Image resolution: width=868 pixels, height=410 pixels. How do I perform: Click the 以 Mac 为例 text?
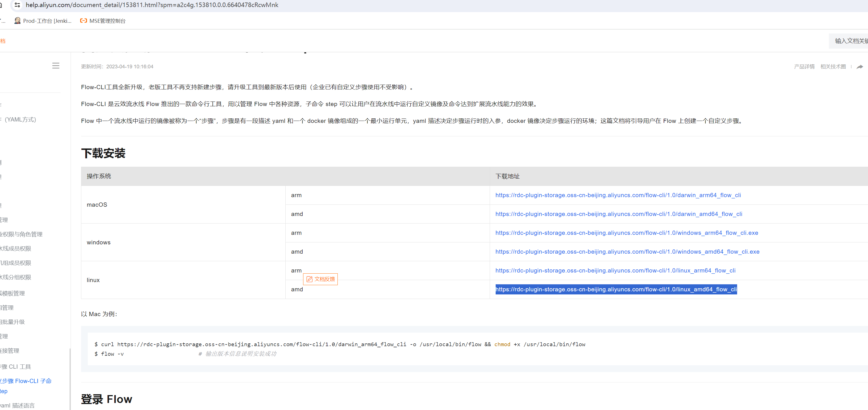coord(99,314)
